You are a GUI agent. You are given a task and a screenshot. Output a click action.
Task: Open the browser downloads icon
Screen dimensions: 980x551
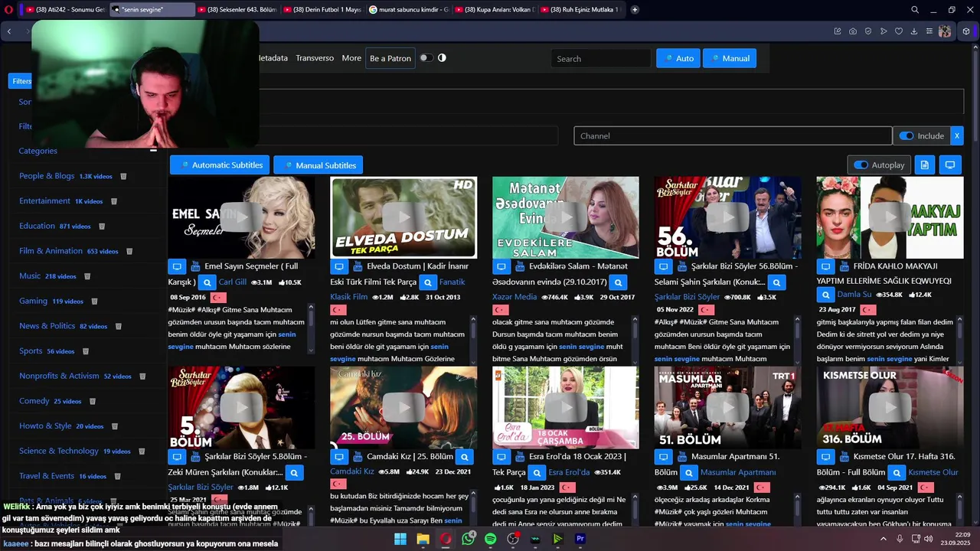914,31
